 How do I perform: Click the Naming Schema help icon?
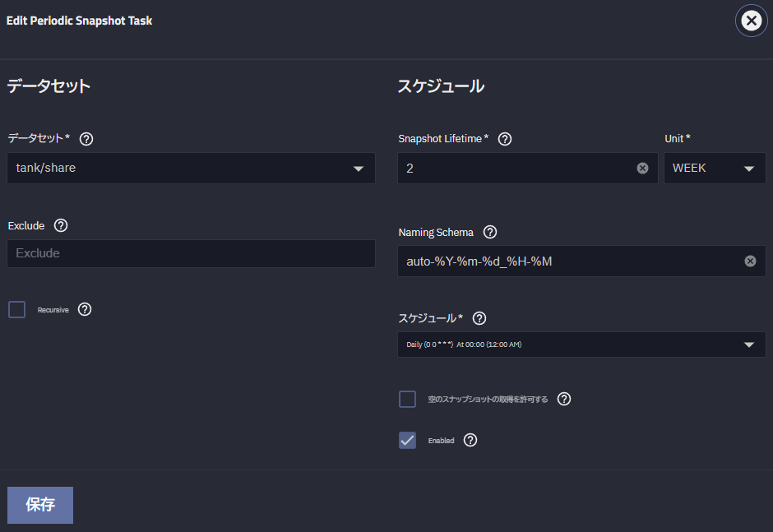pos(489,232)
